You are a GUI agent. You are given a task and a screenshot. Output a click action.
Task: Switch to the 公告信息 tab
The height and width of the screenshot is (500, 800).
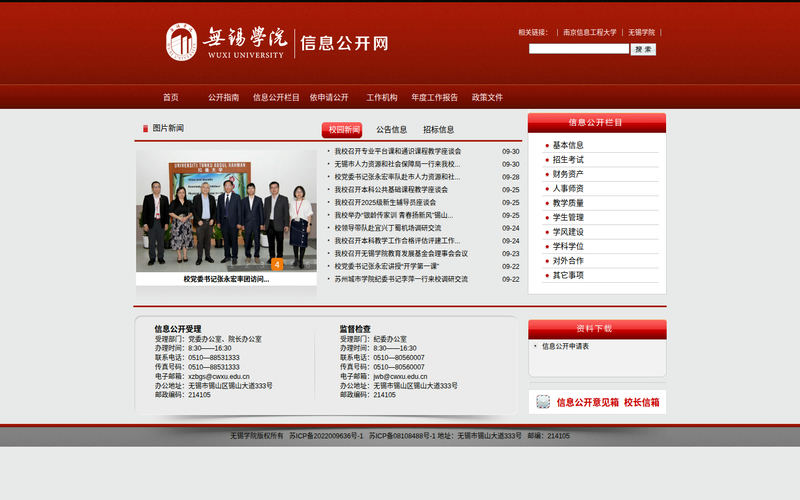click(391, 130)
